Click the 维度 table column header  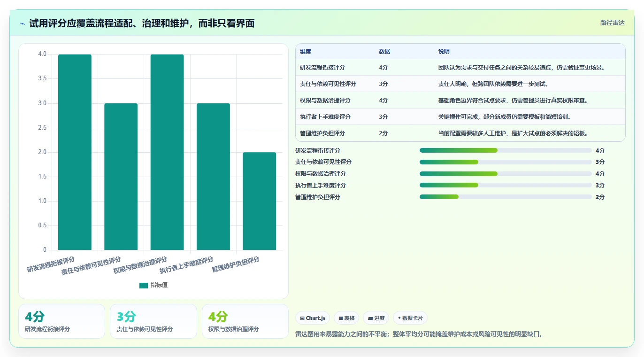tap(306, 52)
